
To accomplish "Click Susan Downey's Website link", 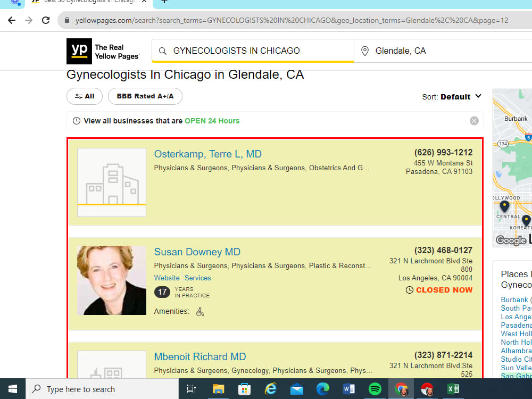I will [x=167, y=278].
